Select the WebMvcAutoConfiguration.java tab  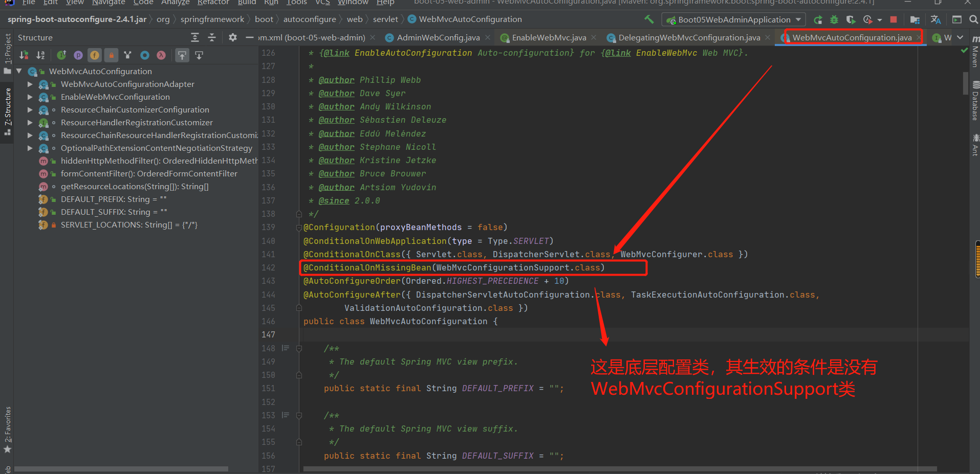[852, 37]
